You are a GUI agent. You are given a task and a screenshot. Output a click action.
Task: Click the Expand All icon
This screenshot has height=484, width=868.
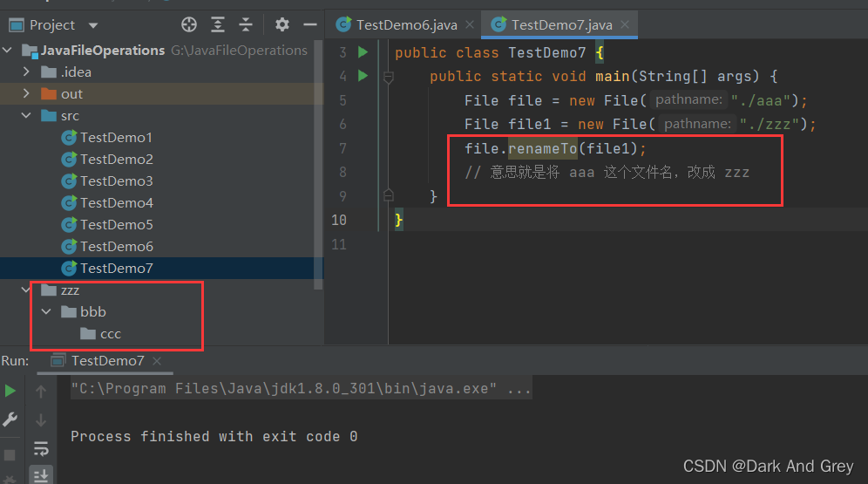218,24
